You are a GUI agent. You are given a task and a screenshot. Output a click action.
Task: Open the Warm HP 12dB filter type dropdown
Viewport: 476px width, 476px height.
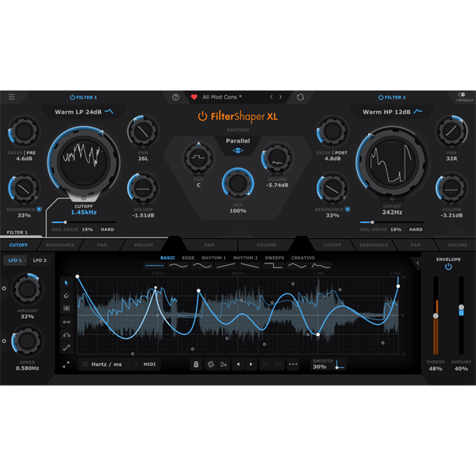tap(392, 112)
